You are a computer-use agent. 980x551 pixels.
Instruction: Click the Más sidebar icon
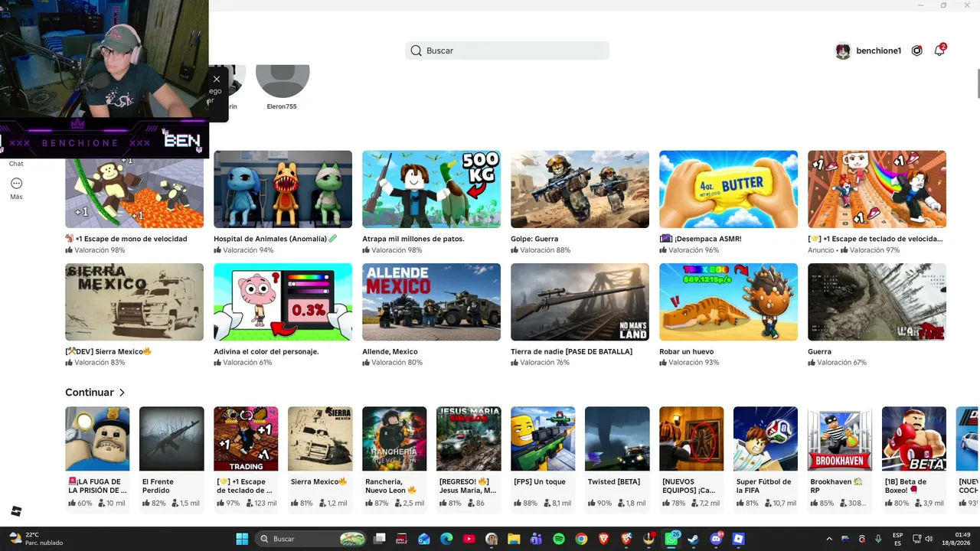point(16,184)
